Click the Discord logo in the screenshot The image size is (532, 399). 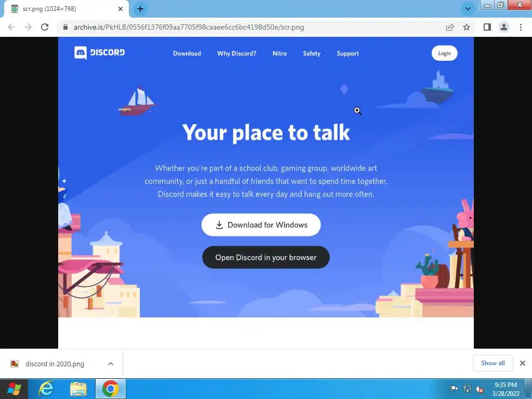(x=99, y=52)
